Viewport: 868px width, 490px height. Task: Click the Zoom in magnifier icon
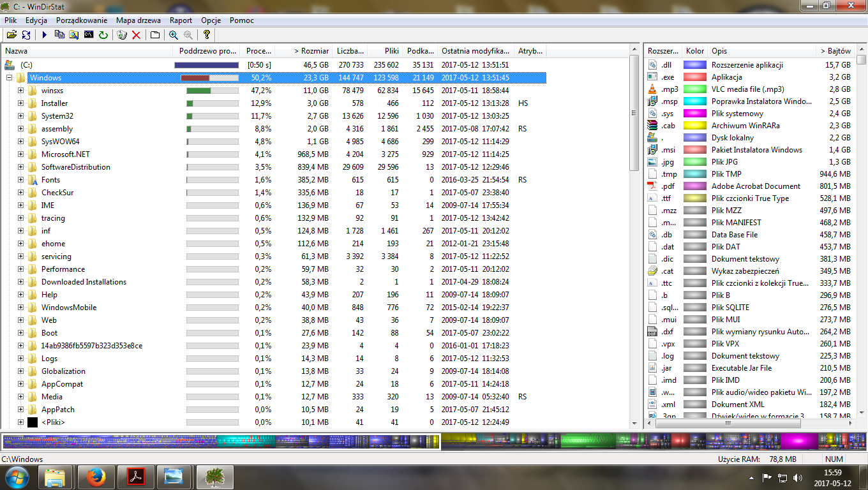[x=174, y=35]
